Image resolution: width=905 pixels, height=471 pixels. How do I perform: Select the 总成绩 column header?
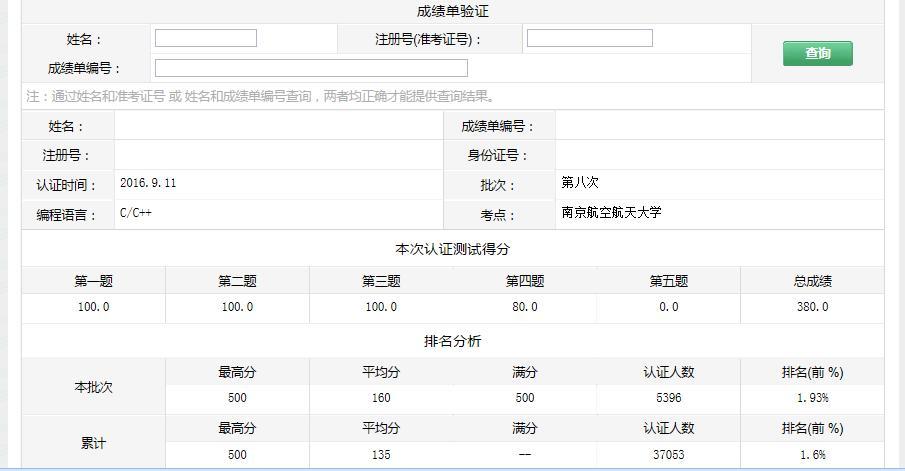coord(812,281)
